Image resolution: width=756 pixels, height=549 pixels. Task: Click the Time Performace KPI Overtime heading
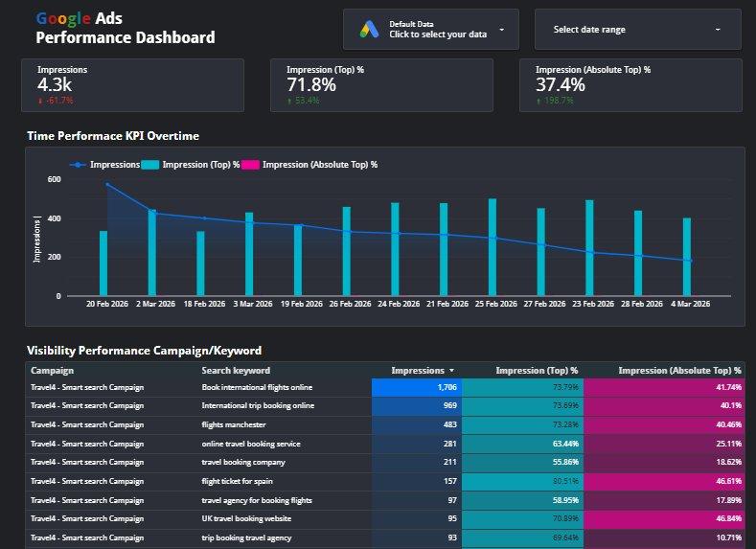113,136
